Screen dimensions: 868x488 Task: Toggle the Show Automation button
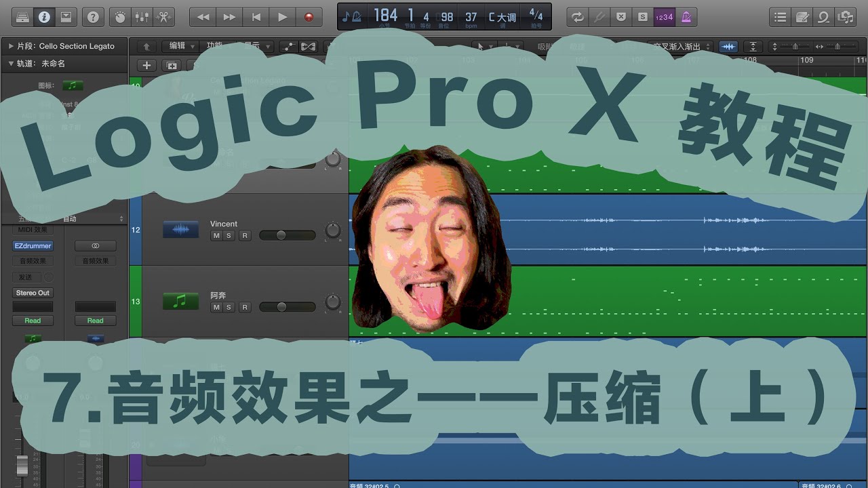(x=290, y=46)
